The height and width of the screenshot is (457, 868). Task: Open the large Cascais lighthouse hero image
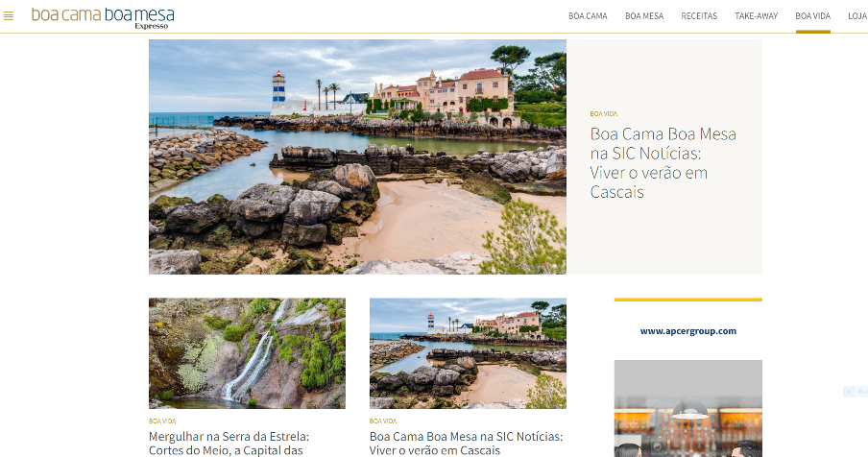357,156
